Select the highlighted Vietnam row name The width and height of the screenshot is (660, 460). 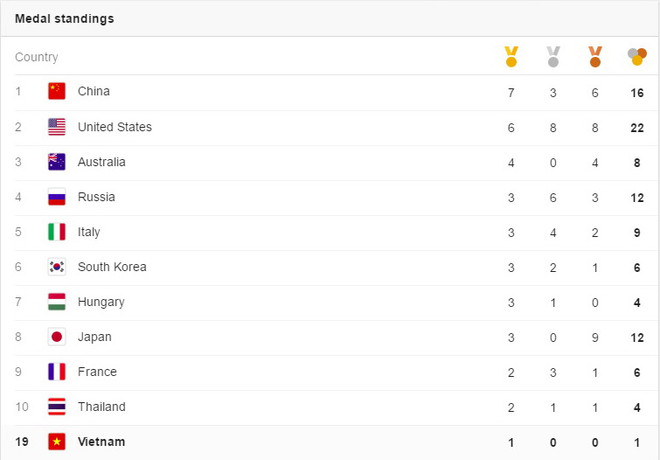click(102, 441)
